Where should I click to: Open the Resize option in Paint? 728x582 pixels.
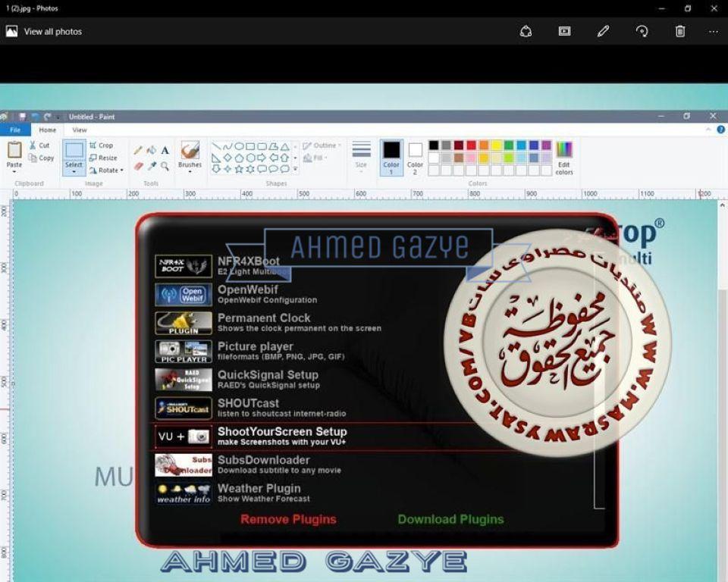(x=103, y=158)
